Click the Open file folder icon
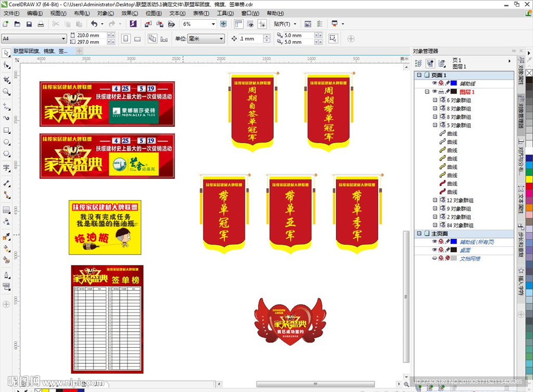Screen dimensions: 533x392 (17, 24)
